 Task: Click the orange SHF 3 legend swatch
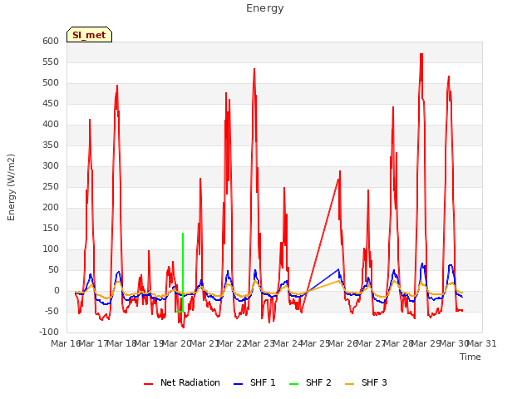point(349,384)
